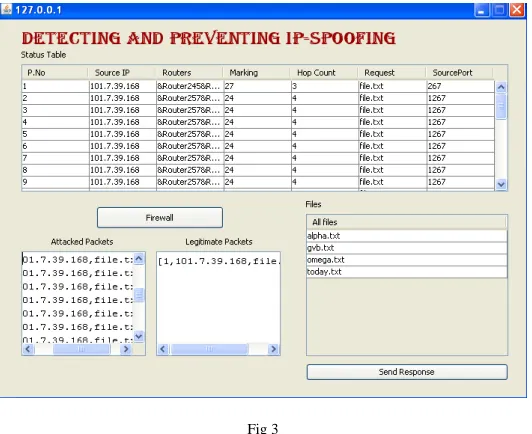The image size is (532, 434).
Task: Click Hop Count 3 cell in row 1
Action: pos(325,86)
